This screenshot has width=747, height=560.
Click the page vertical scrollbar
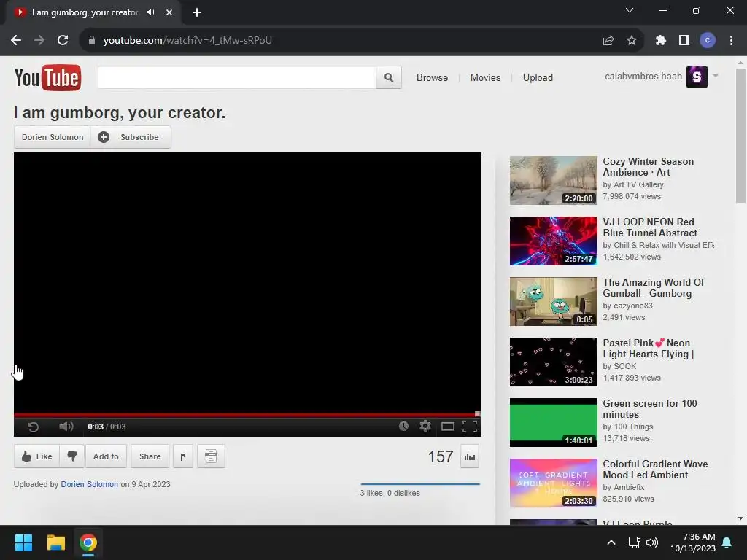(x=740, y=136)
